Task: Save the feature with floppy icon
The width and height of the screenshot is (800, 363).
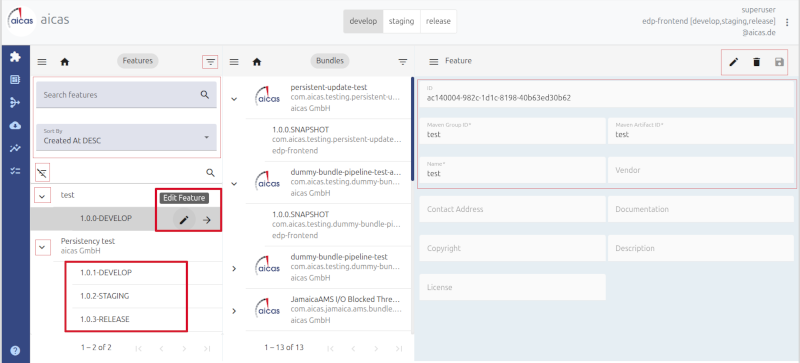Action: [779, 62]
